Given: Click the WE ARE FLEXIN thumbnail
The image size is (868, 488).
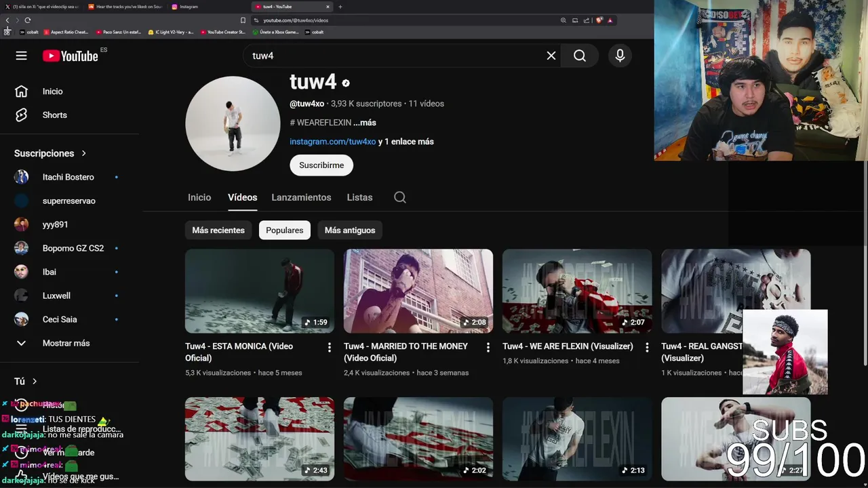Looking at the screenshot, I should pyautogui.click(x=577, y=291).
